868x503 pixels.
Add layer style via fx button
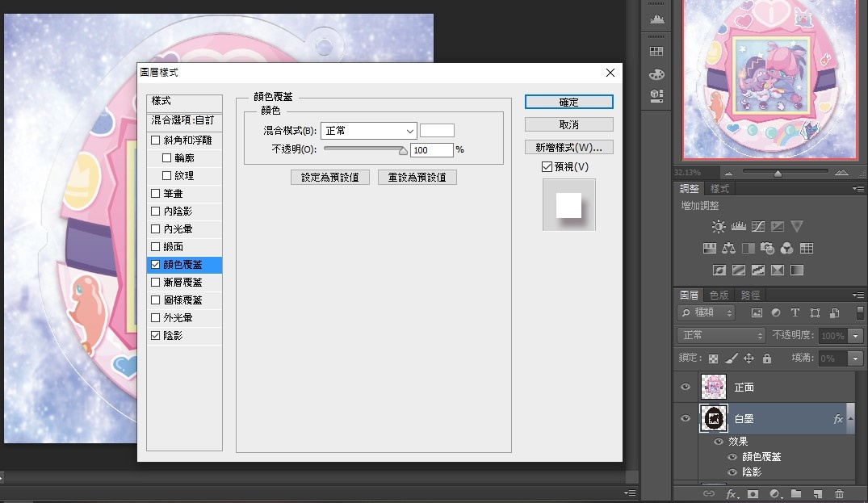click(x=732, y=493)
